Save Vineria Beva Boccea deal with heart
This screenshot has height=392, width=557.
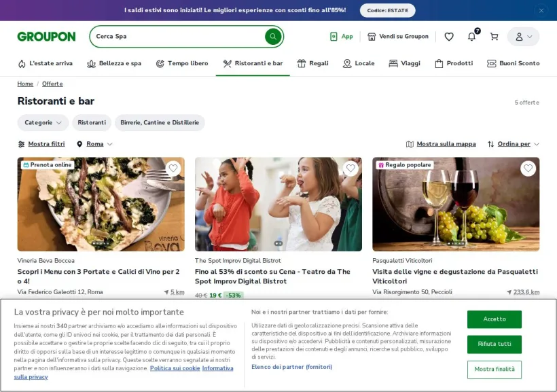(x=173, y=168)
